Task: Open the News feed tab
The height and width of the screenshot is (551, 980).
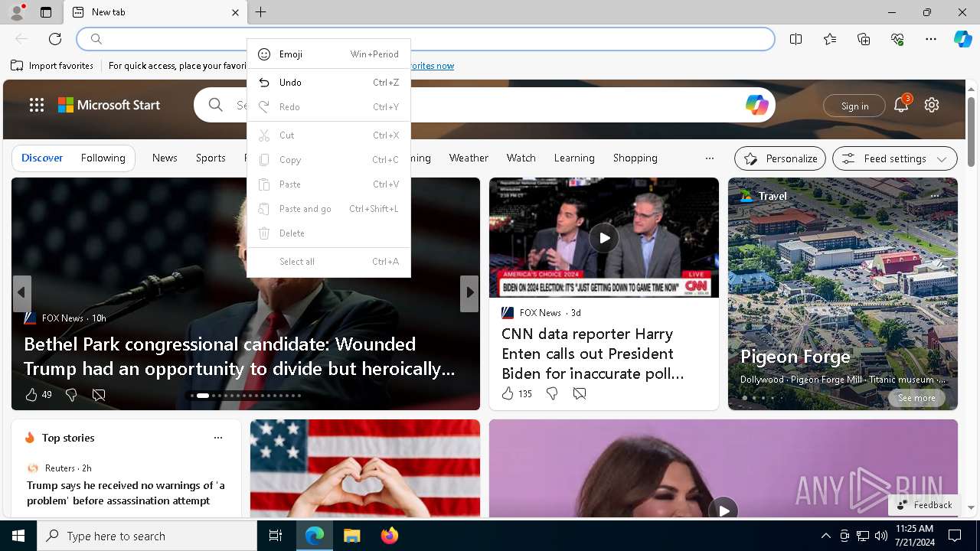Action: (x=165, y=158)
